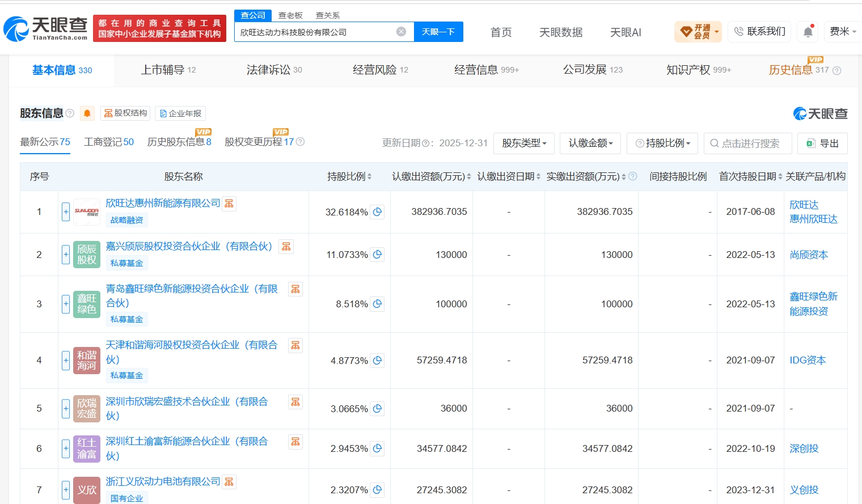The height and width of the screenshot is (504, 862).
Task: Open equity structure chart for 天津和谐海河股权投资合伙企业
Action: [x=295, y=345]
